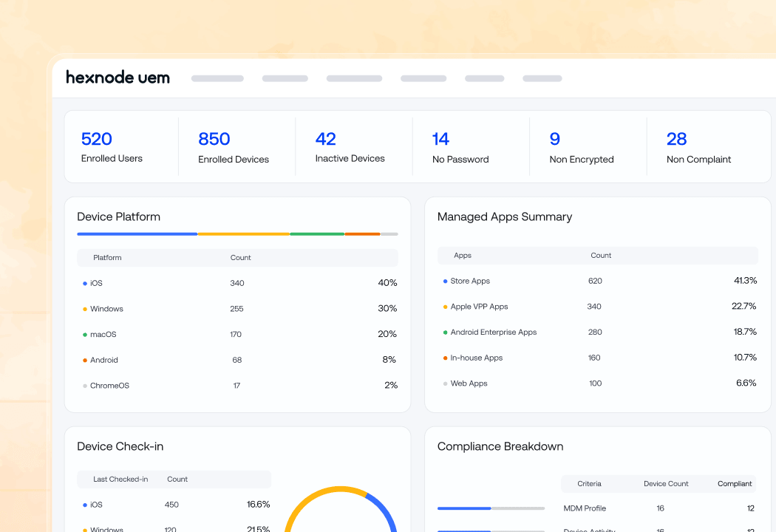Select the Web Apps label

[469, 383]
